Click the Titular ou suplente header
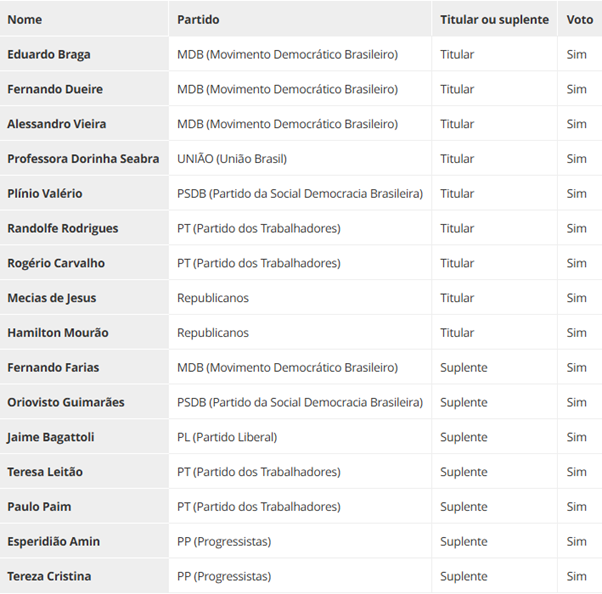 tap(494, 19)
